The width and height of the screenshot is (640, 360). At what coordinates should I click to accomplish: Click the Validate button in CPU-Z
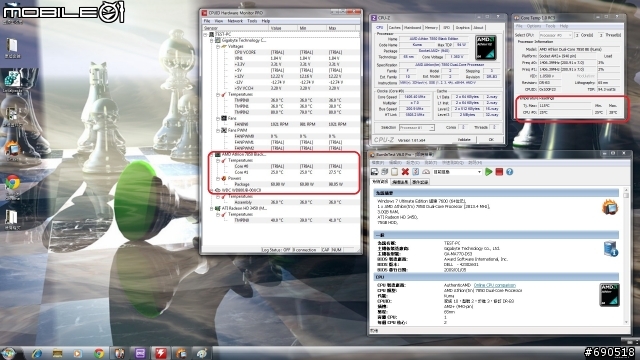point(464,140)
